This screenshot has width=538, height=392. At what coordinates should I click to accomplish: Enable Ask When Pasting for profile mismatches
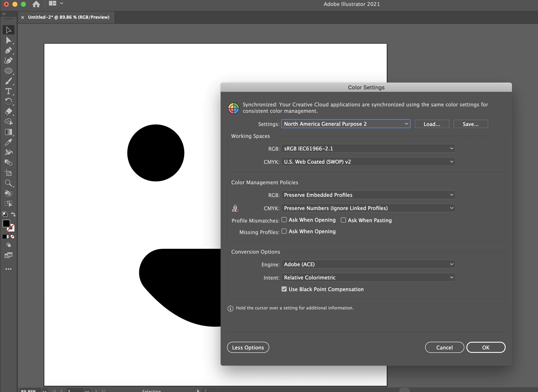pos(343,220)
